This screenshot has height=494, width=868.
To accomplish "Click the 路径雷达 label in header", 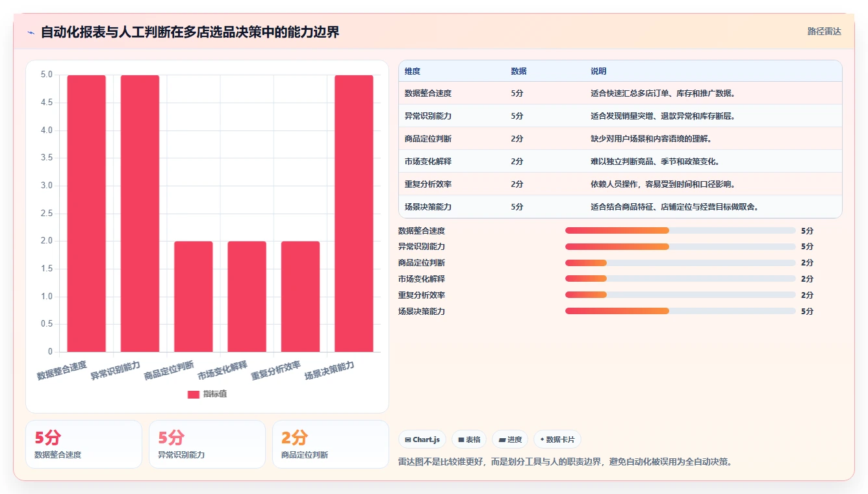I will tap(824, 31).
